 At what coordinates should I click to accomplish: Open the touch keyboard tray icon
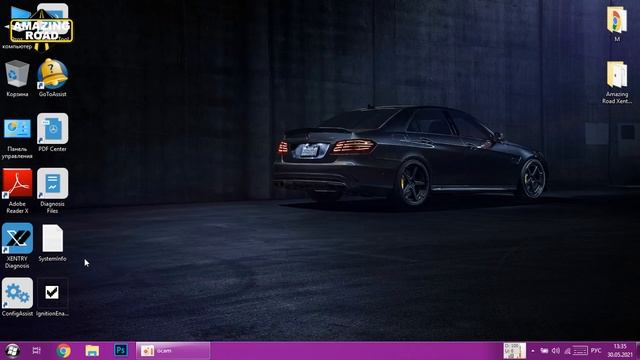tap(580, 351)
